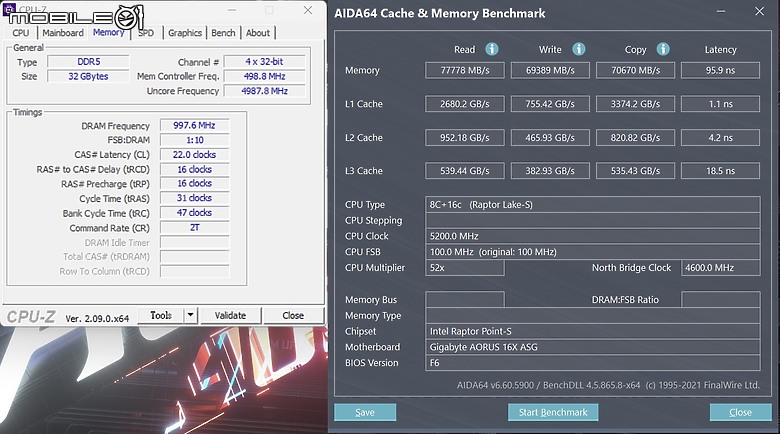Click the Close button in CPU-Z footer
This screenshot has height=434, width=780.
coord(293,315)
